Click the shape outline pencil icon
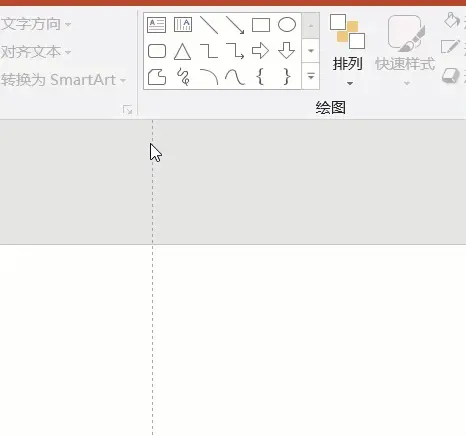 pos(450,47)
